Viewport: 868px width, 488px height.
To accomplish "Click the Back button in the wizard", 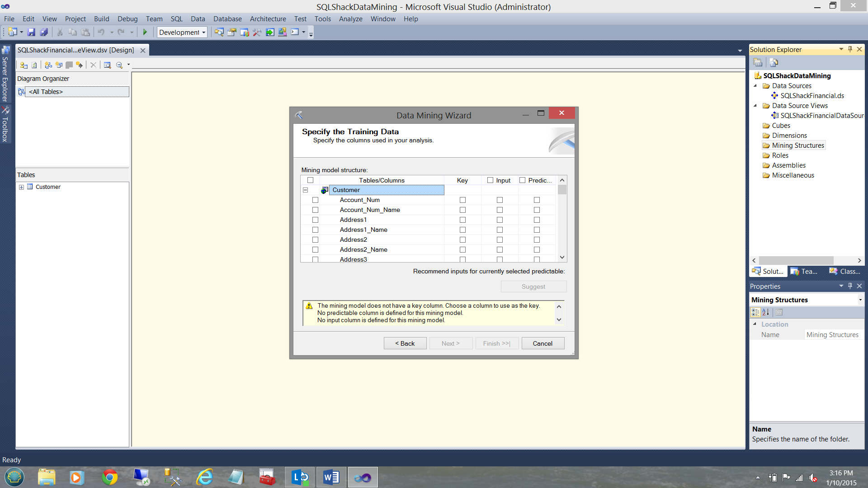I will (x=405, y=343).
